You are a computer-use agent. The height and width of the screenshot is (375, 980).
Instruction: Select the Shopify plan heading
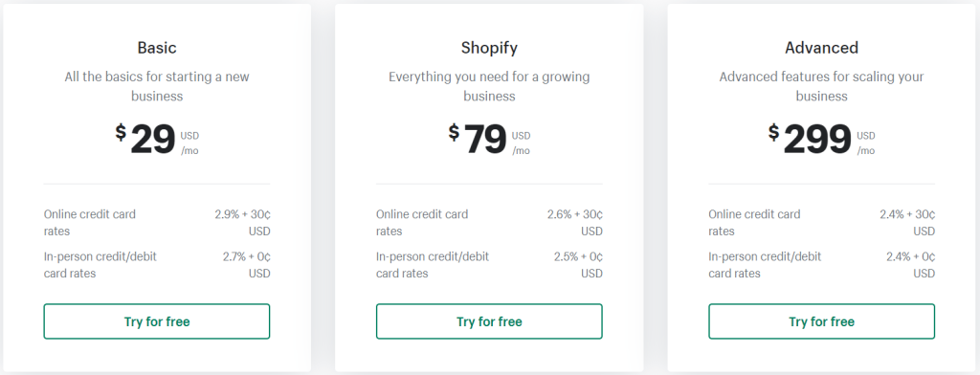(489, 48)
